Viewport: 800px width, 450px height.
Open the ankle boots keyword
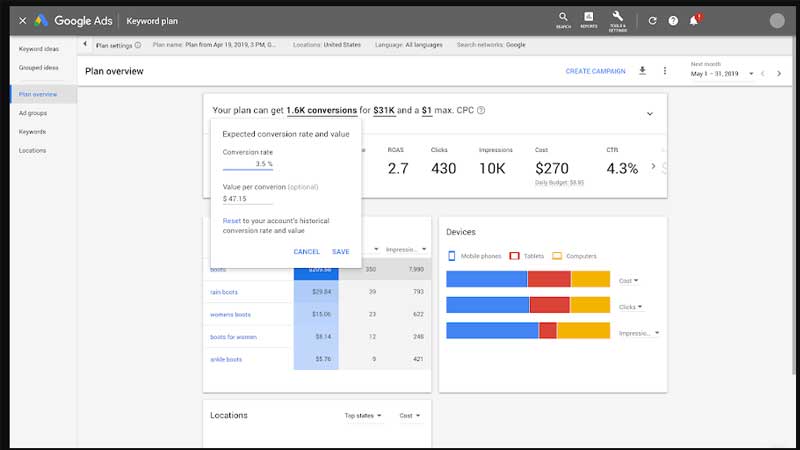[x=226, y=360]
